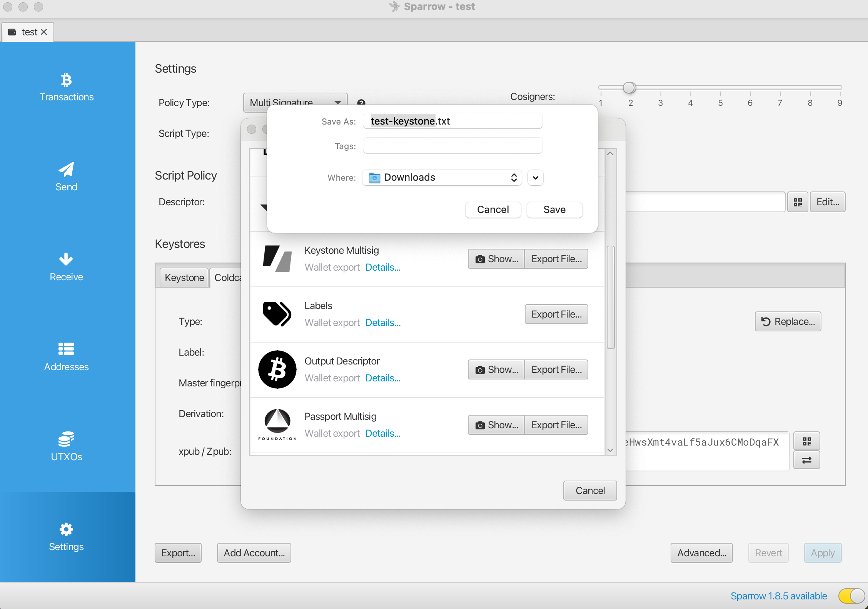The height and width of the screenshot is (609, 868).
Task: Open the Where Downloads location dropdown
Action: click(x=442, y=178)
